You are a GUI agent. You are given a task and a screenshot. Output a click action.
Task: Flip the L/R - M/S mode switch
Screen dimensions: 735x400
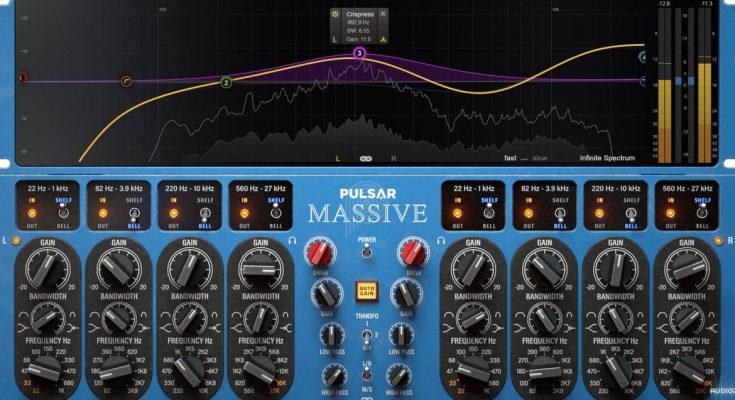(367, 376)
